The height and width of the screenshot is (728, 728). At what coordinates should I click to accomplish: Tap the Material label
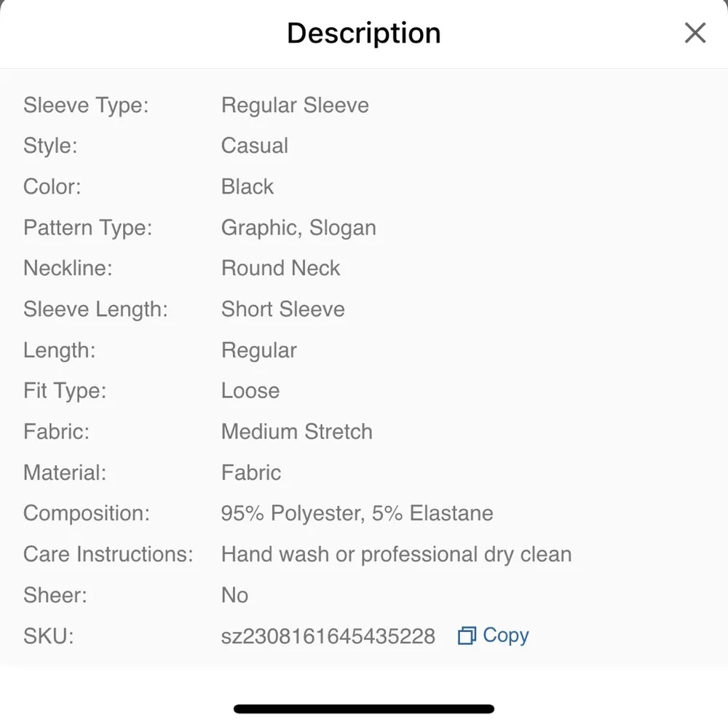pyautogui.click(x=65, y=472)
